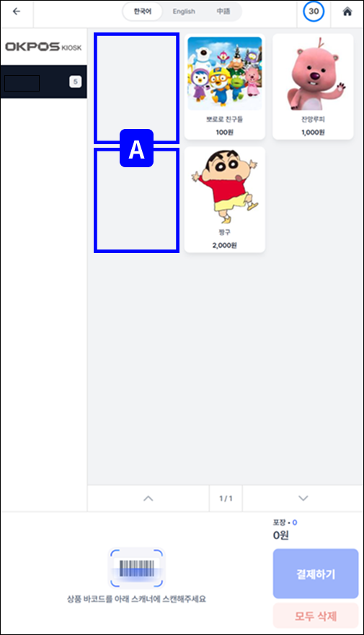This screenshot has width=364, height=635.
Task: Select the dark category tab in sidebar
Action: (44, 81)
